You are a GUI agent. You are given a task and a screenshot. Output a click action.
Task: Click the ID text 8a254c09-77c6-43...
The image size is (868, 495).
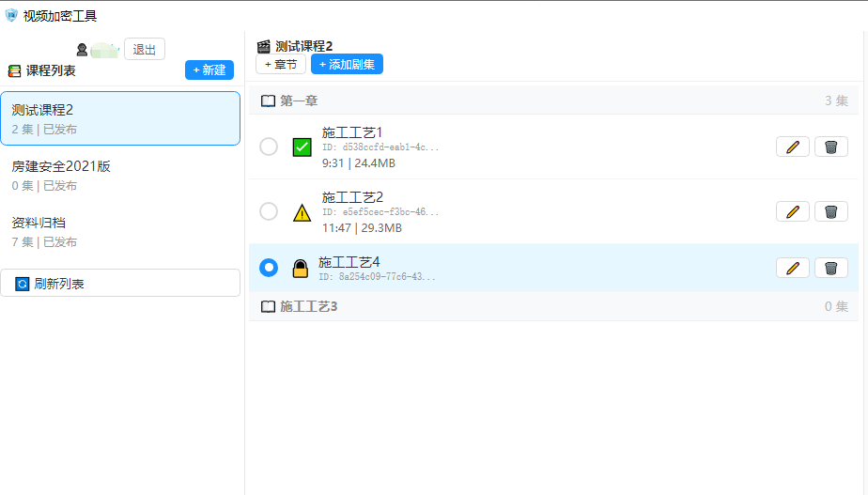(x=377, y=277)
